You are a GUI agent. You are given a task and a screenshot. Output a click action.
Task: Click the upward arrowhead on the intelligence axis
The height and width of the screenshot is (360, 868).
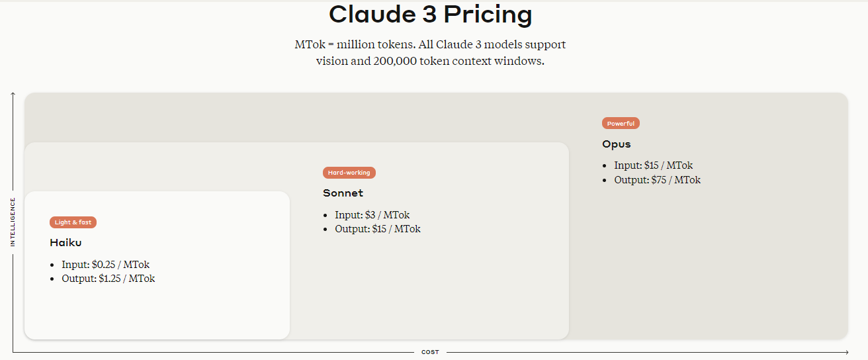(13, 94)
